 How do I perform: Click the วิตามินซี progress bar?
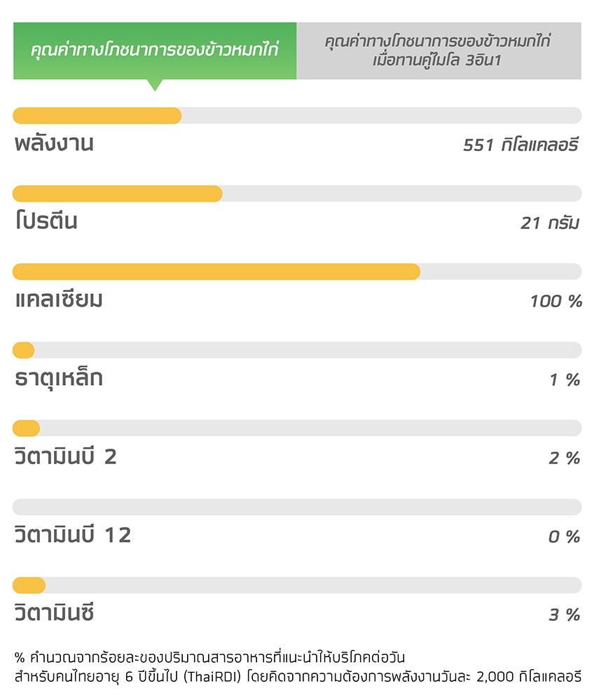(x=297, y=585)
